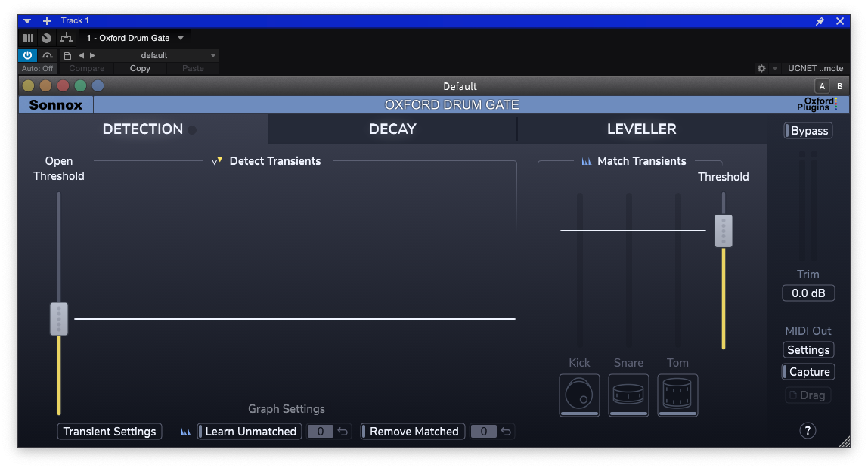Switch to the A preset slot
This screenshot has height=468, width=868.
coord(822,86)
